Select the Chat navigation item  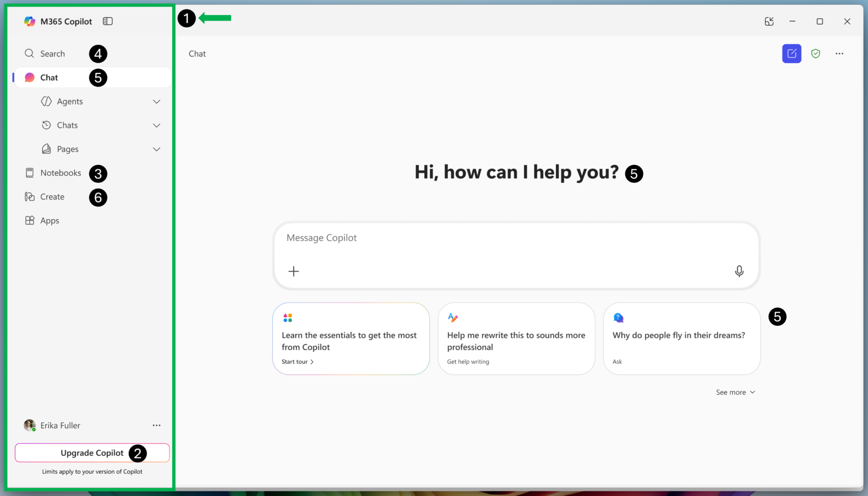[x=49, y=78]
